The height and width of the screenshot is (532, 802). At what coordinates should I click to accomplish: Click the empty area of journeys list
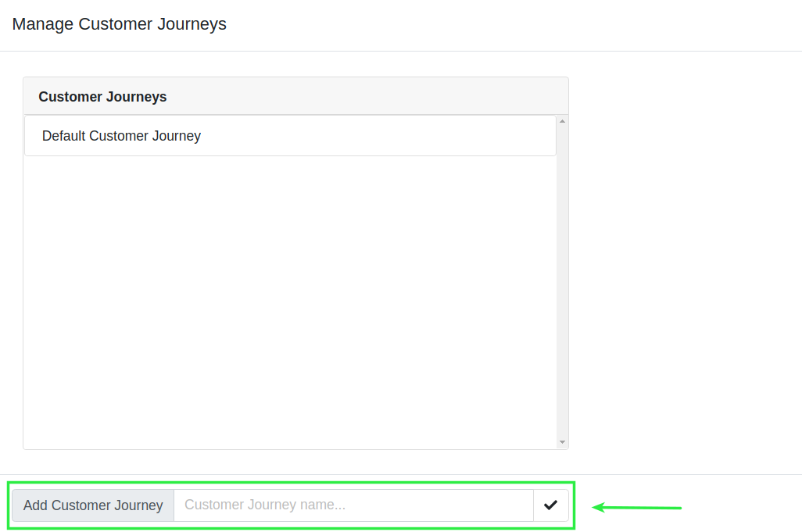(290, 302)
